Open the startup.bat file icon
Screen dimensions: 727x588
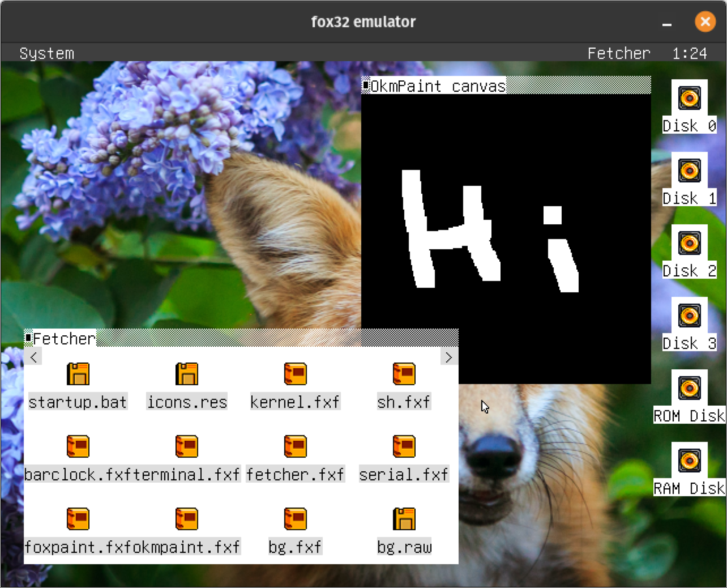click(78, 374)
